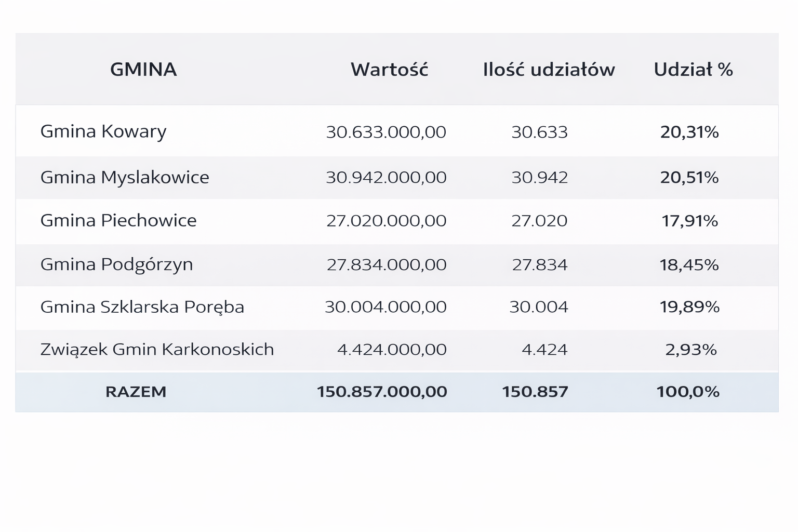798x532 pixels.
Task: Select Związek Gmin Karkonoskich row name
Action: [x=157, y=349]
